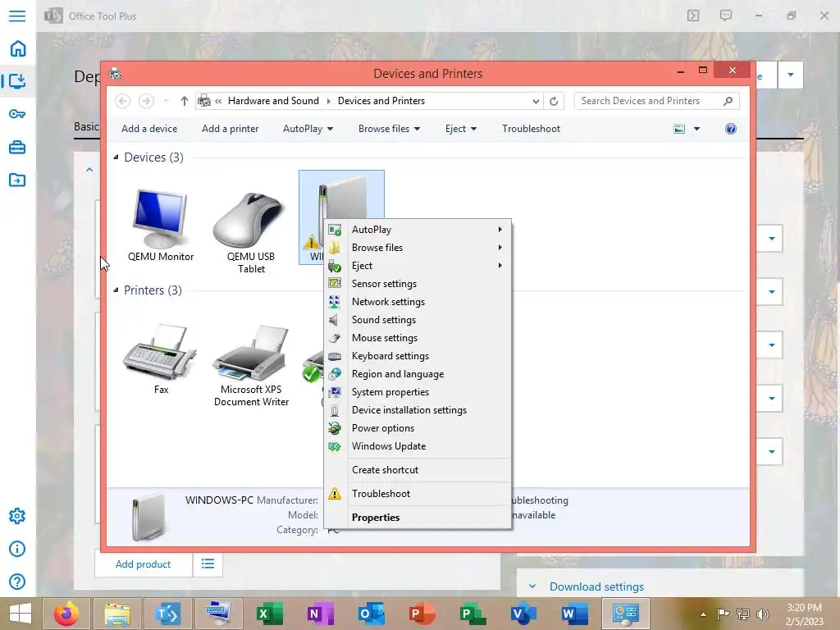This screenshot has width=840, height=630.
Task: Click Hardware and Sound in breadcrumb
Action: coord(273,101)
